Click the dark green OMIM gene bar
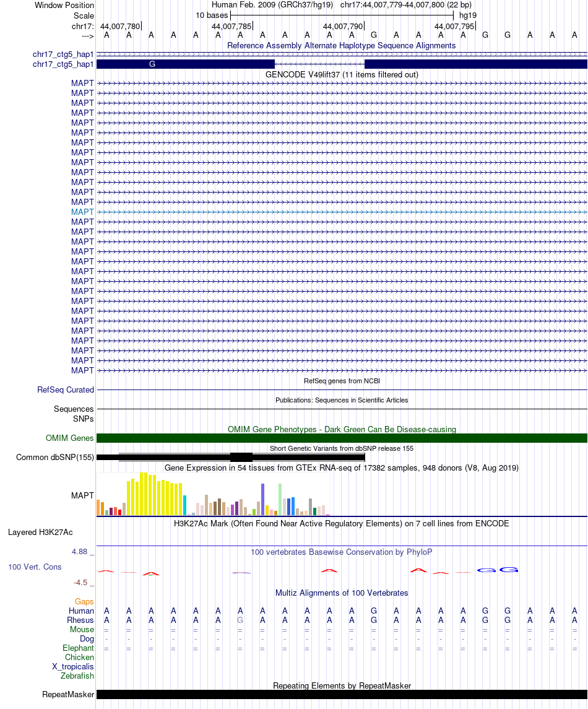This screenshot has height=709, width=588. [342, 438]
